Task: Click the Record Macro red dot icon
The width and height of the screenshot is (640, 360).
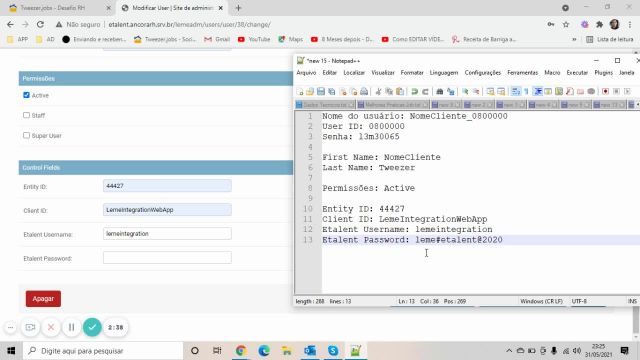Action: pos(605,91)
